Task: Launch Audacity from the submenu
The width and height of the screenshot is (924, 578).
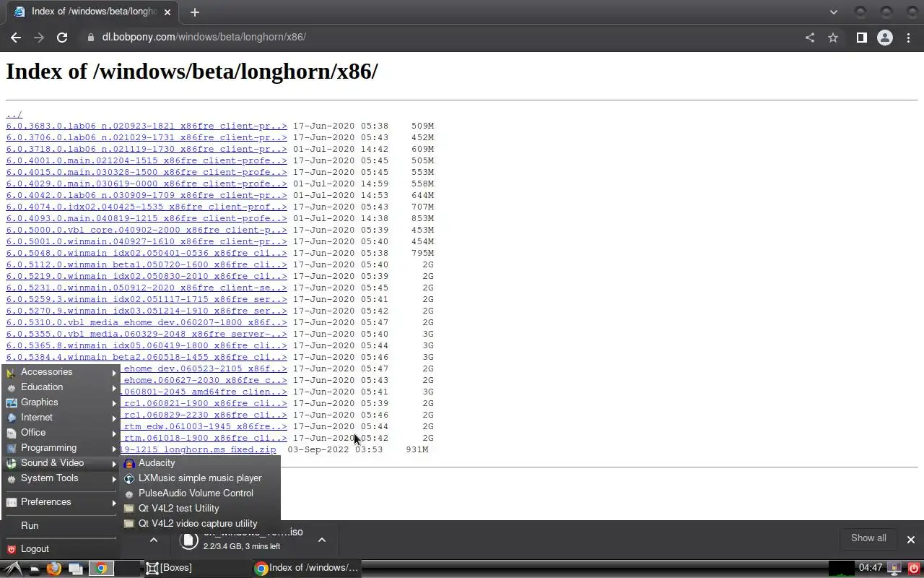Action: click(200, 463)
